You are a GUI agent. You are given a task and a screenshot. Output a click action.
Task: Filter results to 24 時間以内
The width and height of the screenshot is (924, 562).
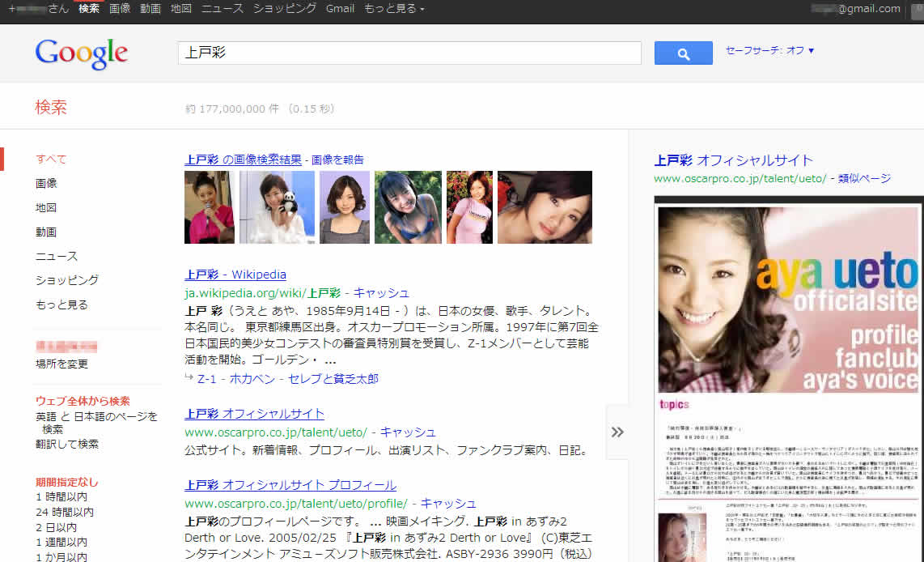(65, 513)
